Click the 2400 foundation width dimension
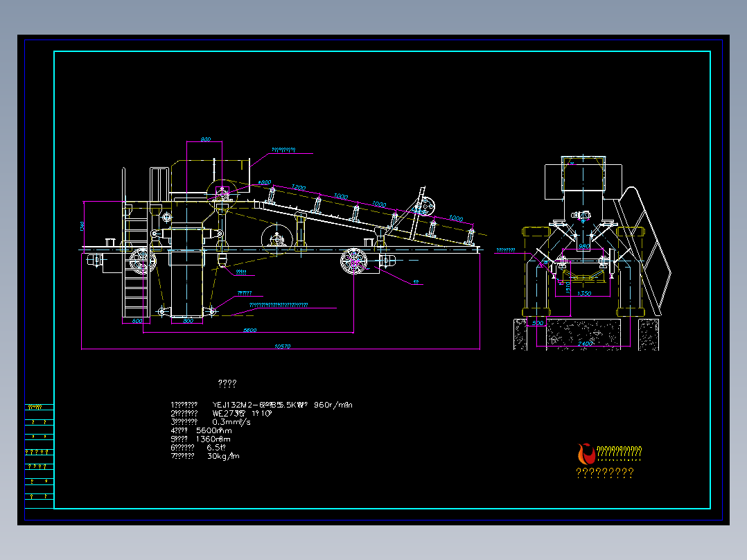Image resolution: width=747 pixels, height=560 pixels. (x=585, y=343)
